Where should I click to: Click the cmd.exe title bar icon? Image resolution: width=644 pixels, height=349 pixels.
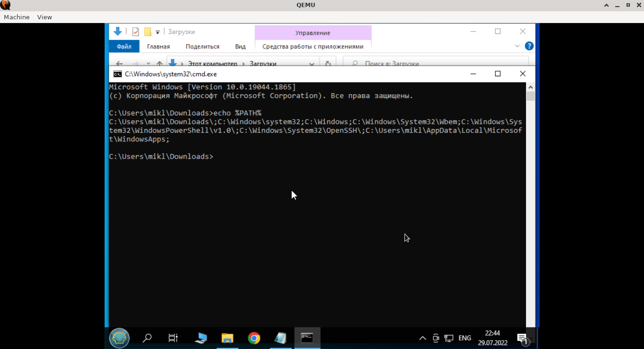(x=117, y=74)
